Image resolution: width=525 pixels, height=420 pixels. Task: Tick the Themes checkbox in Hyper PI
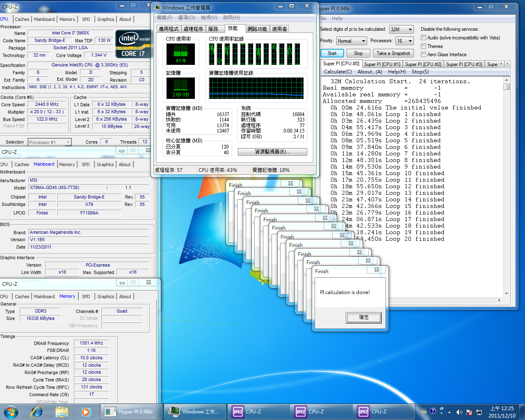tap(424, 46)
